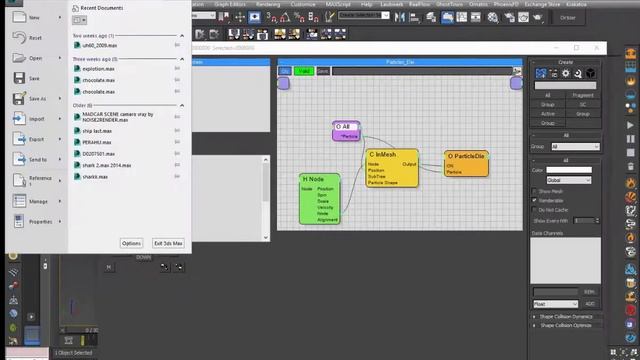Open the recent documents view dropdown
This screenshot has width=640, height=360.
(79, 20)
